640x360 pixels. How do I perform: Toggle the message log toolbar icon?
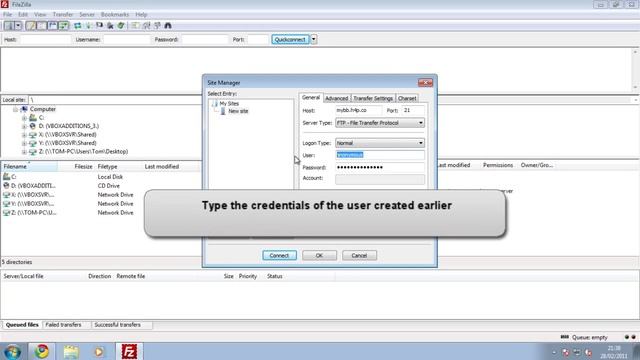tap(31, 26)
